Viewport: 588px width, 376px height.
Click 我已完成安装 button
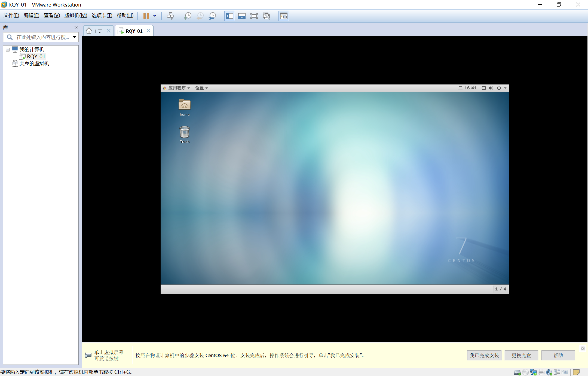(484, 355)
